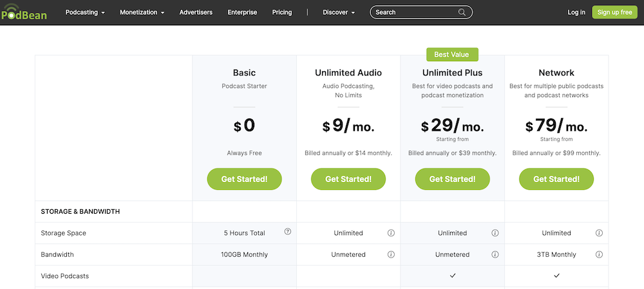The width and height of the screenshot is (644, 289).
Task: Click info icon for Unlimited Plus bandwidth
Action: click(495, 255)
